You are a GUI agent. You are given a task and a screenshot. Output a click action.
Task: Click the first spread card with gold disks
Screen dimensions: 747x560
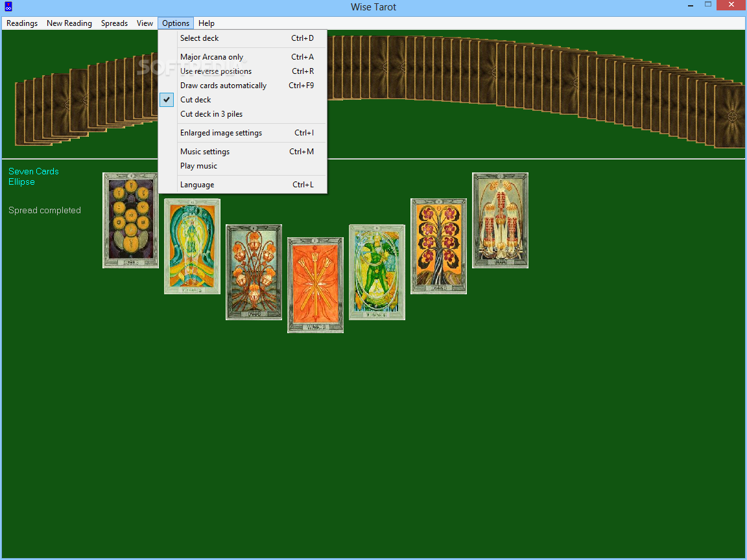(x=130, y=220)
